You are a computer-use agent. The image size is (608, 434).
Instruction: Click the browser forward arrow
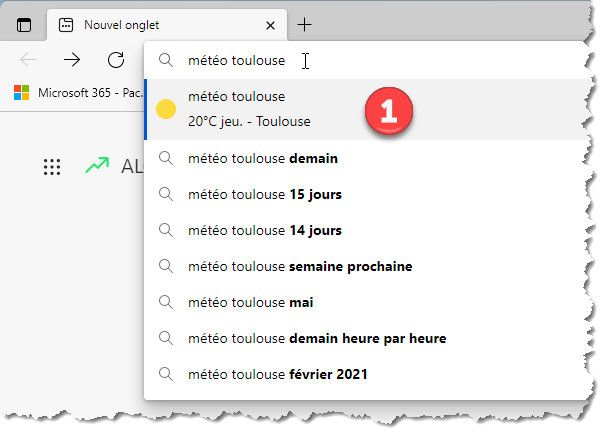[72, 60]
